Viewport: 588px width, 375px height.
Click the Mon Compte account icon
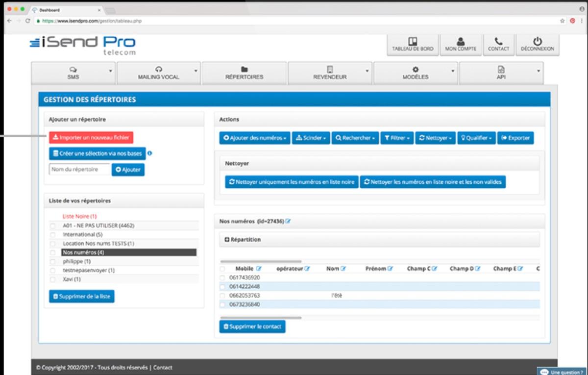(x=461, y=43)
